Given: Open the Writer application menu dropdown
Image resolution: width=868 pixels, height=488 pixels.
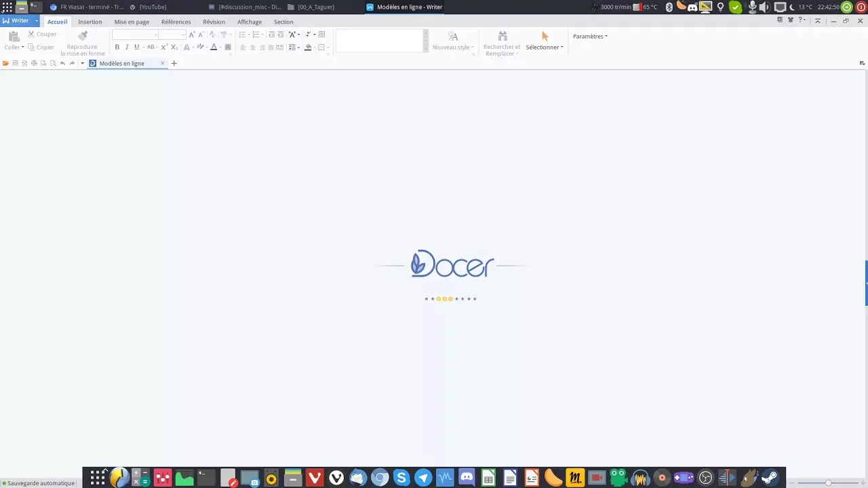Looking at the screenshot, I should tap(37, 21).
